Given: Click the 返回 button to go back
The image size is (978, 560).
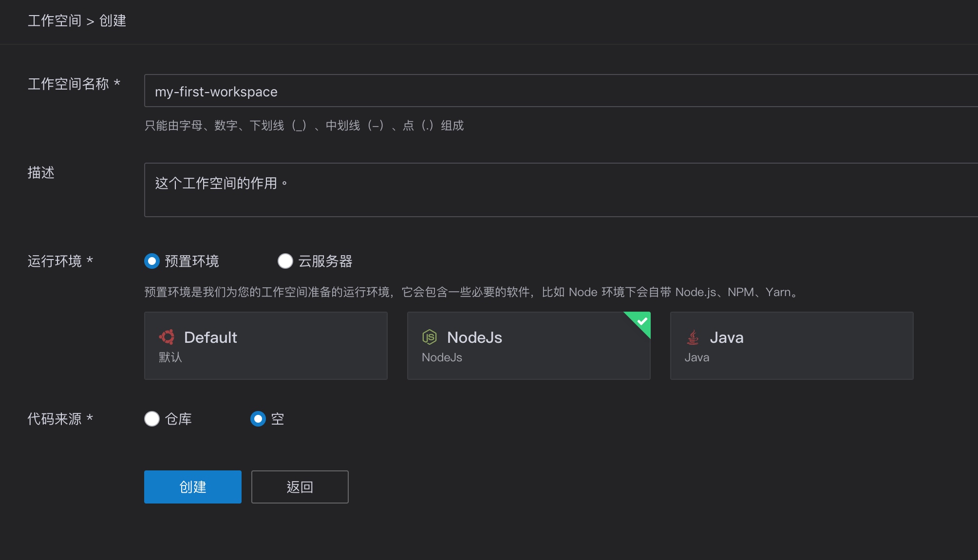Looking at the screenshot, I should [299, 486].
